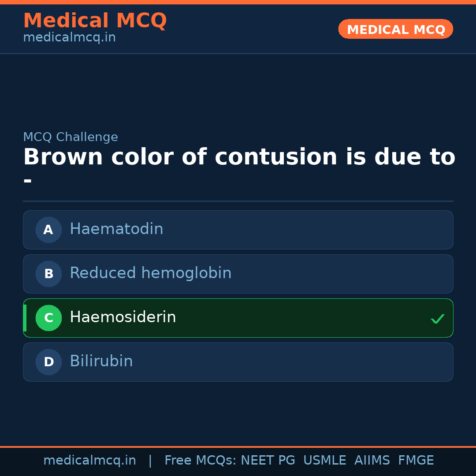476x476 pixels.
Task: Open the Medical MCQ header title
Action: (x=95, y=21)
